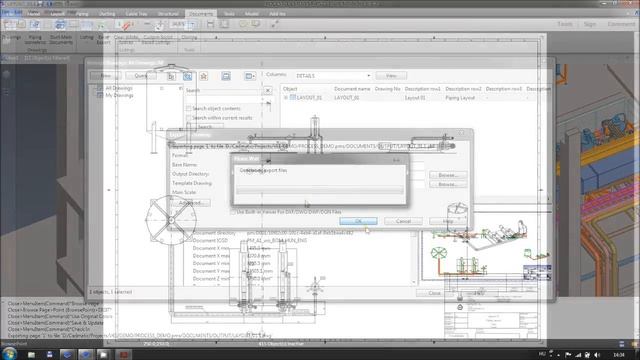Screen dimensions: 640x360
Task: Click Browse for Template Drawing
Action: point(448,184)
